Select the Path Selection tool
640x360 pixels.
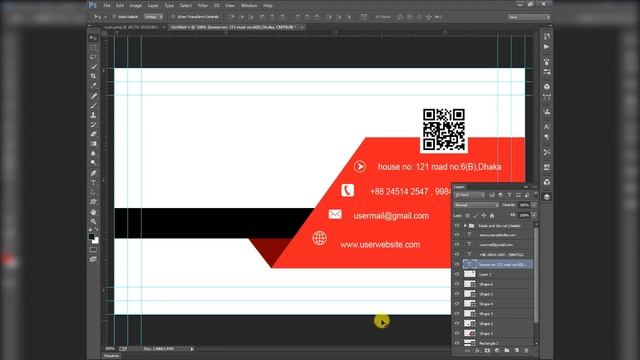point(93,192)
